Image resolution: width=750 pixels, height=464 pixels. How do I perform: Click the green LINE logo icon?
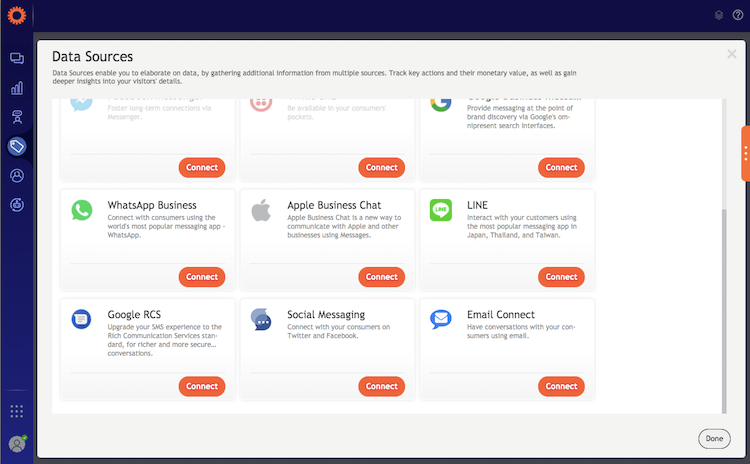coord(441,210)
